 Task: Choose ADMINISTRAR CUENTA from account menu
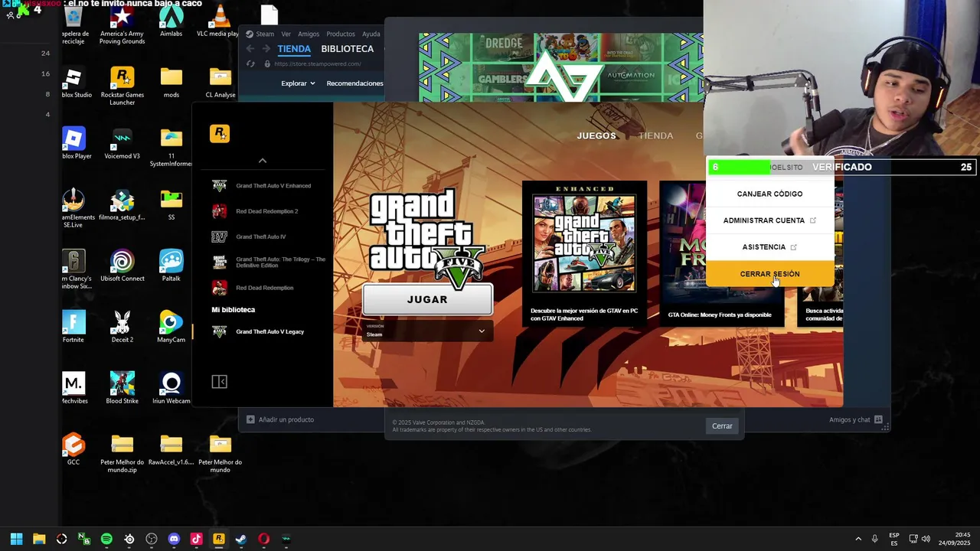(769, 220)
